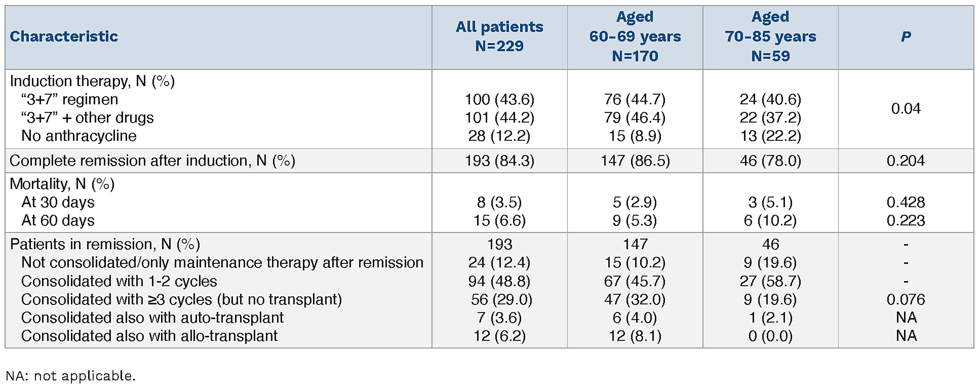The width and height of the screenshot is (980, 387).
Task: Click the Aged 60-69 years header
Action: click(635, 37)
